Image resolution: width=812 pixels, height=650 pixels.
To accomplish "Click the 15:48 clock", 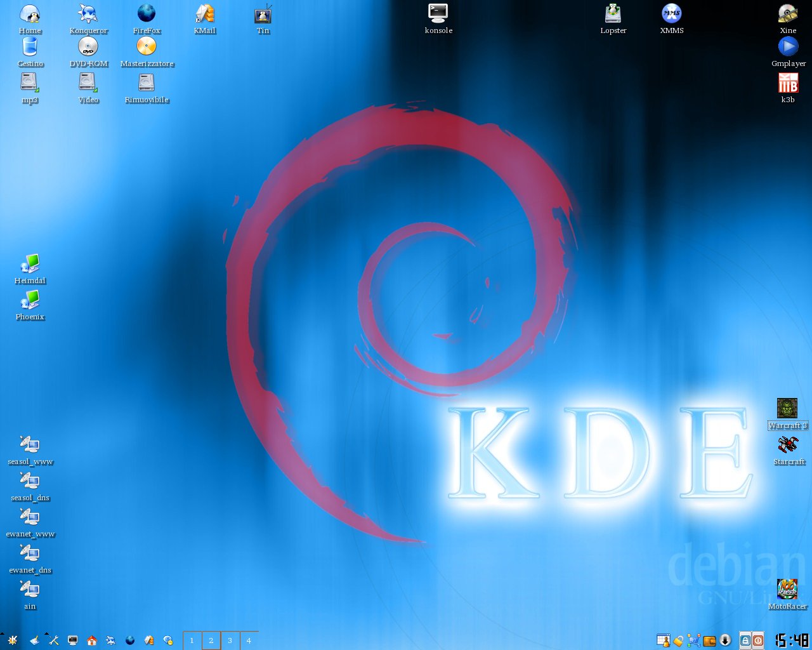I will click(792, 640).
